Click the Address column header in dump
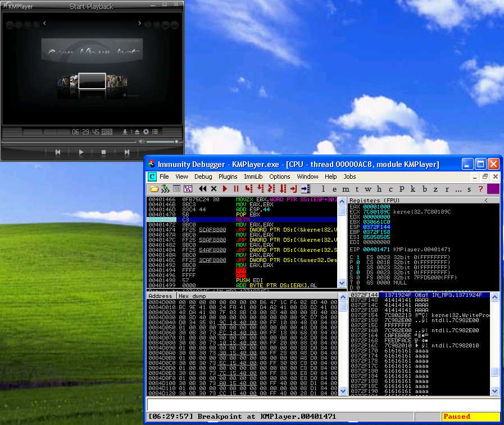Image resolution: width=504 pixels, height=425 pixels. tap(160, 296)
